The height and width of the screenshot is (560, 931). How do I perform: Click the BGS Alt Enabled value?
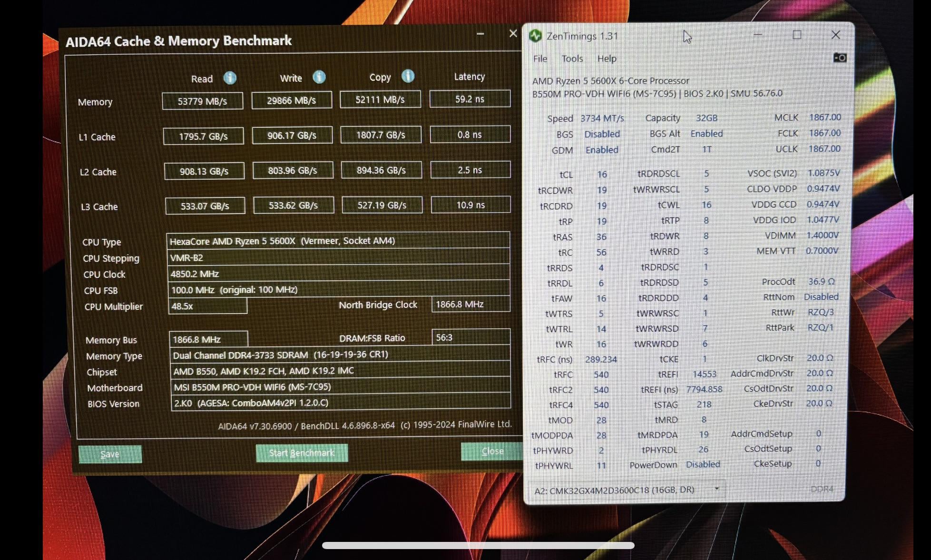pos(706,134)
